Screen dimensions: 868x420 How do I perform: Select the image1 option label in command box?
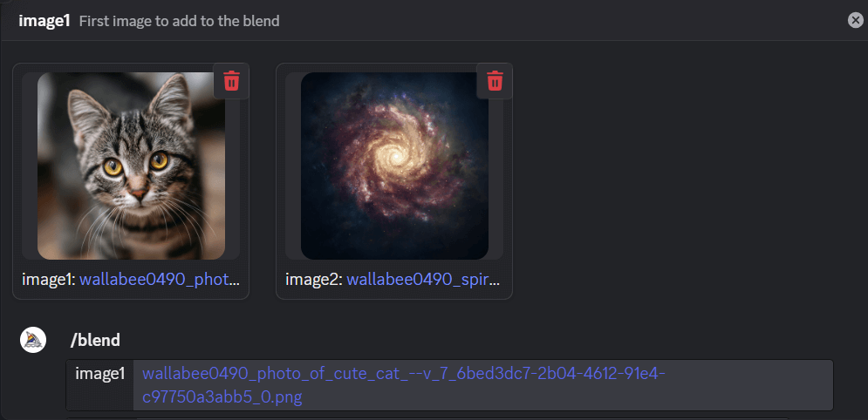point(100,374)
